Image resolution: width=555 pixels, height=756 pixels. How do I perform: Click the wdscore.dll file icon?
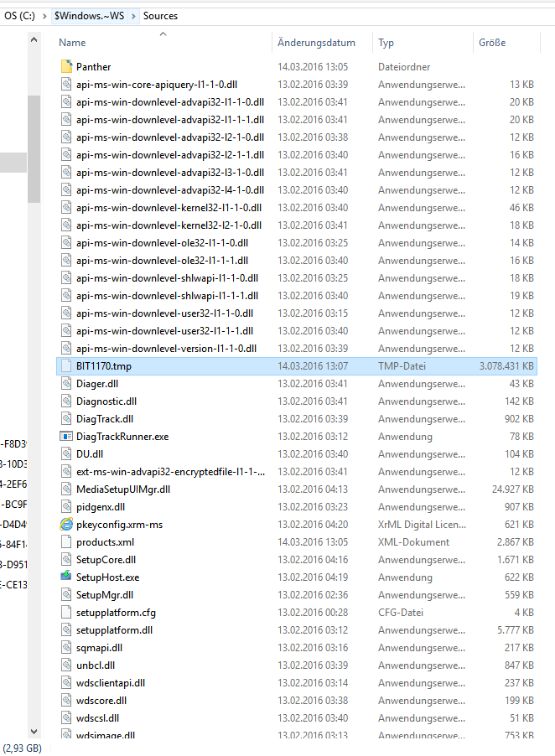(66, 701)
